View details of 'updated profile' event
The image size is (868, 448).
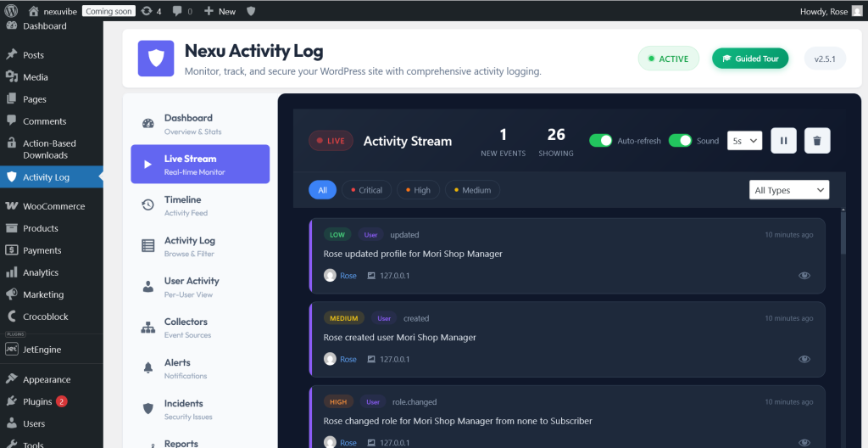coord(804,276)
